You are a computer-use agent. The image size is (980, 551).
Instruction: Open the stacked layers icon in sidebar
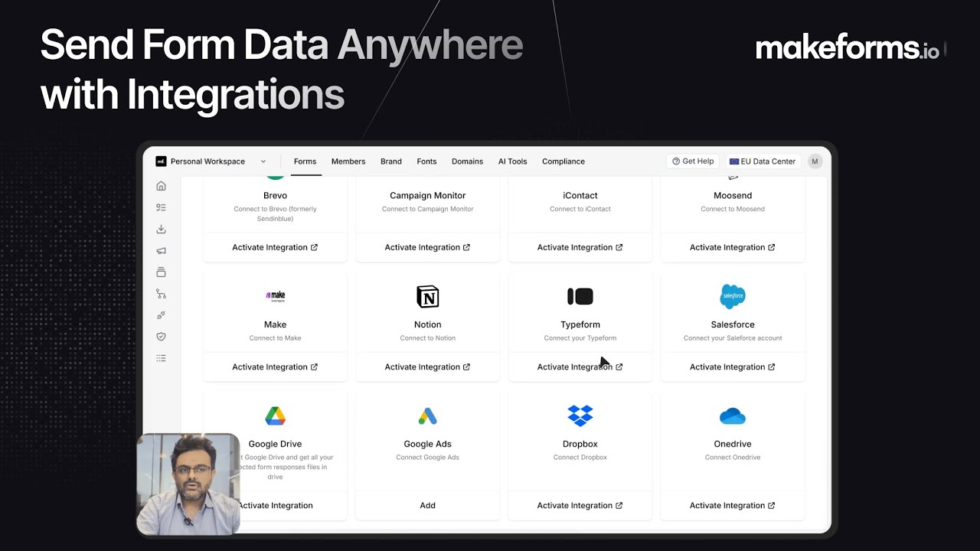(x=161, y=272)
